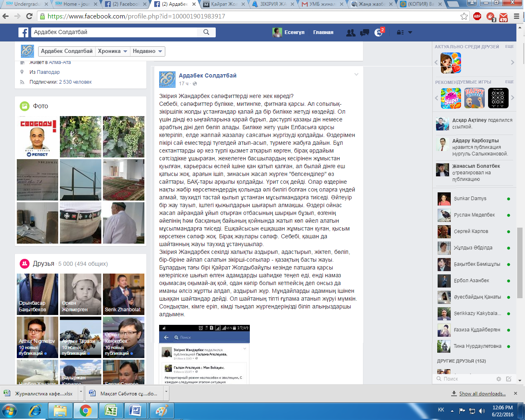Click next arrow in recommended games carousel
This screenshot has height=420, width=525.
[512, 98]
